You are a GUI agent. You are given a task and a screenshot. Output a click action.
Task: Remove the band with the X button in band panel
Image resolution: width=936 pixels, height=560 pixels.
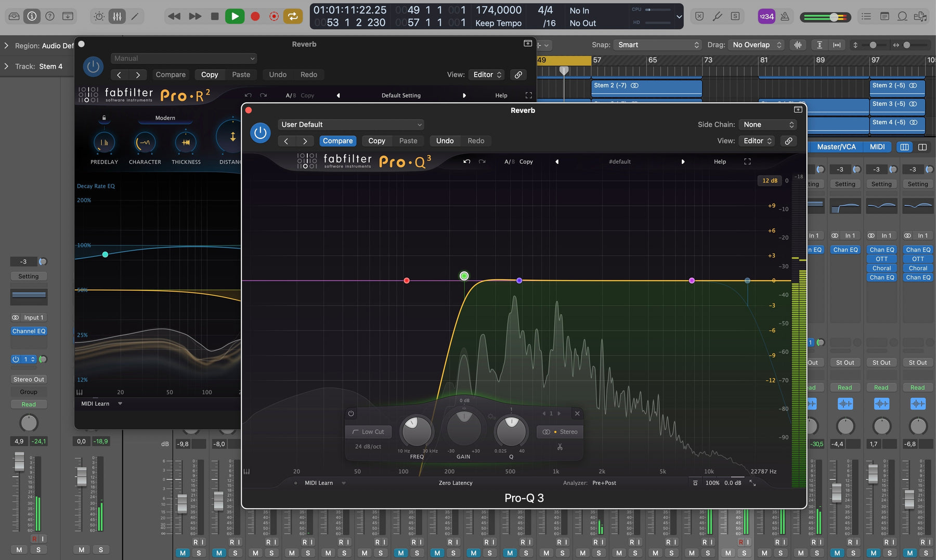(577, 413)
